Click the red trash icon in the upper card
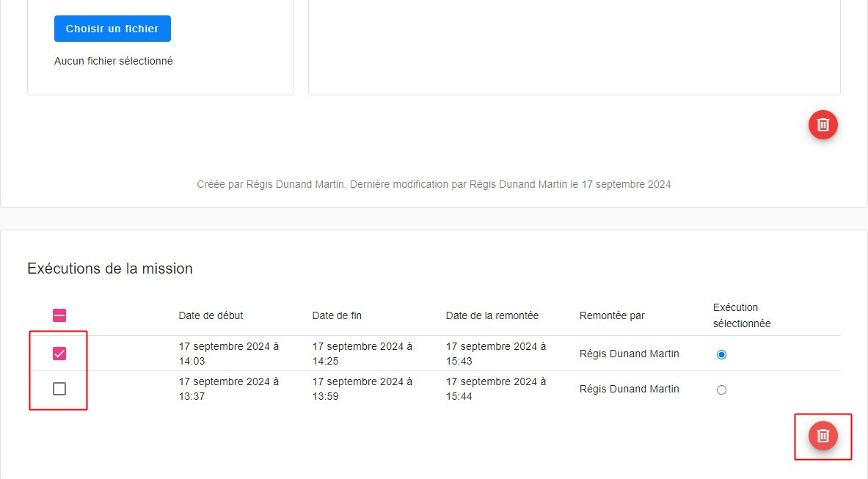Image resolution: width=868 pixels, height=479 pixels. pos(823,125)
